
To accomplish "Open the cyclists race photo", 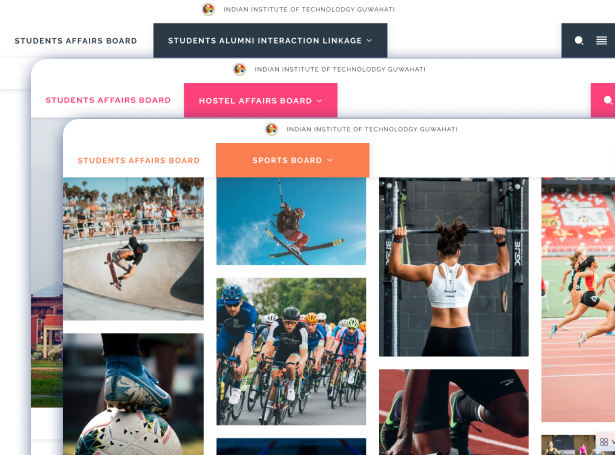I will tap(291, 351).
